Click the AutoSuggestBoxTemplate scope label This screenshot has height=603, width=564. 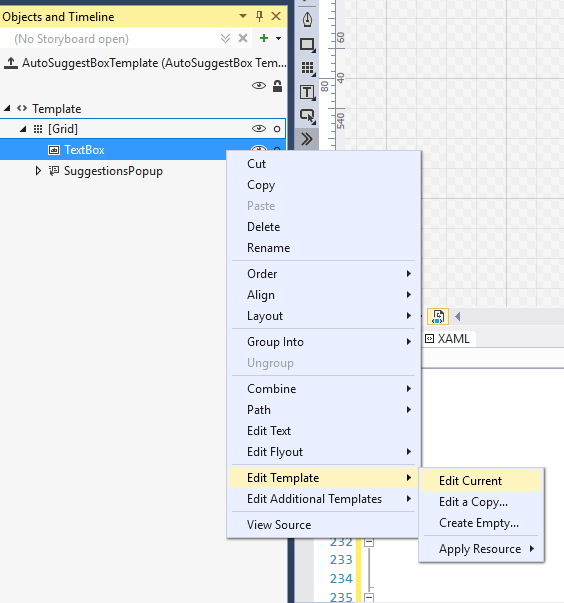click(x=154, y=63)
